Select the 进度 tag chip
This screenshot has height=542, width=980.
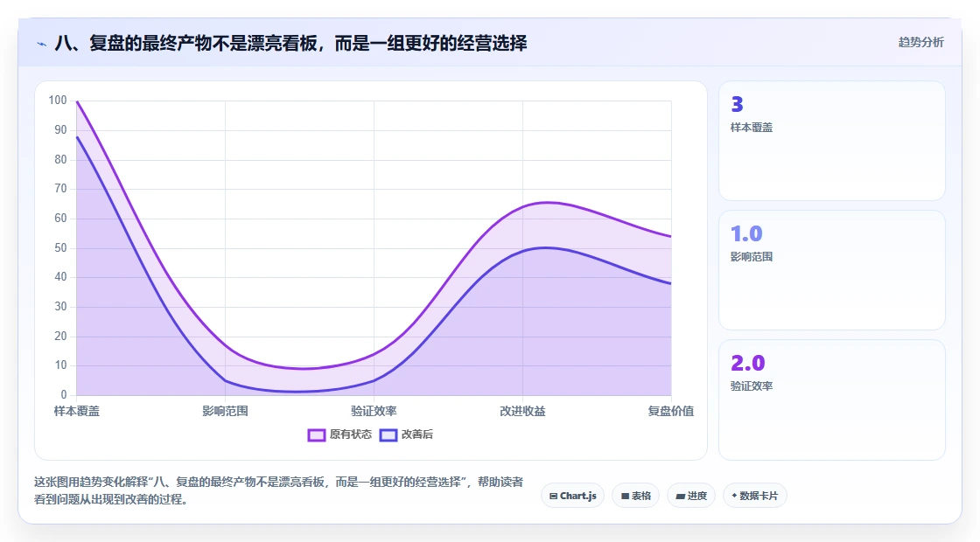pyautogui.click(x=691, y=496)
